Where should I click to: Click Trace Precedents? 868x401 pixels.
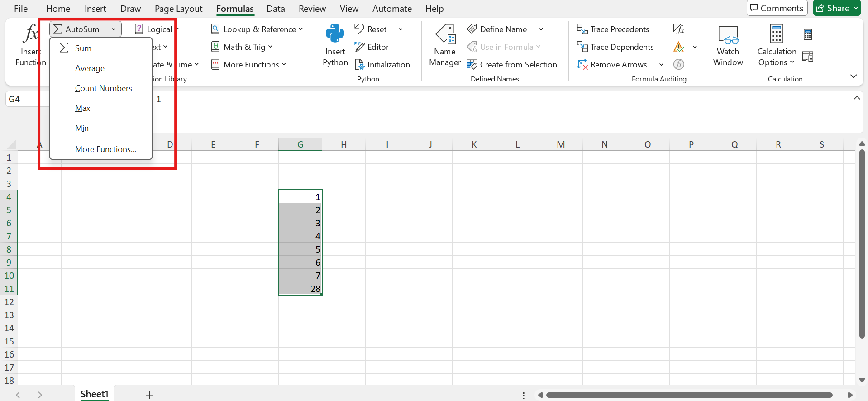click(613, 29)
